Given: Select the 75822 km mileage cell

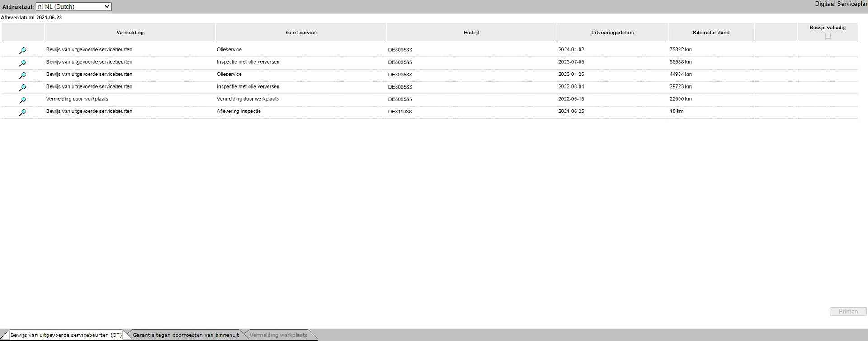Looking at the screenshot, I should point(681,50).
